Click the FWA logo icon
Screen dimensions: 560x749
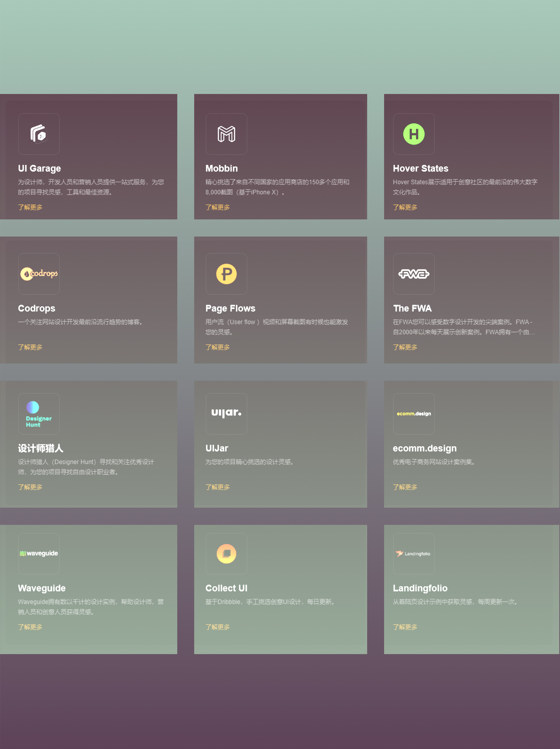tap(413, 274)
